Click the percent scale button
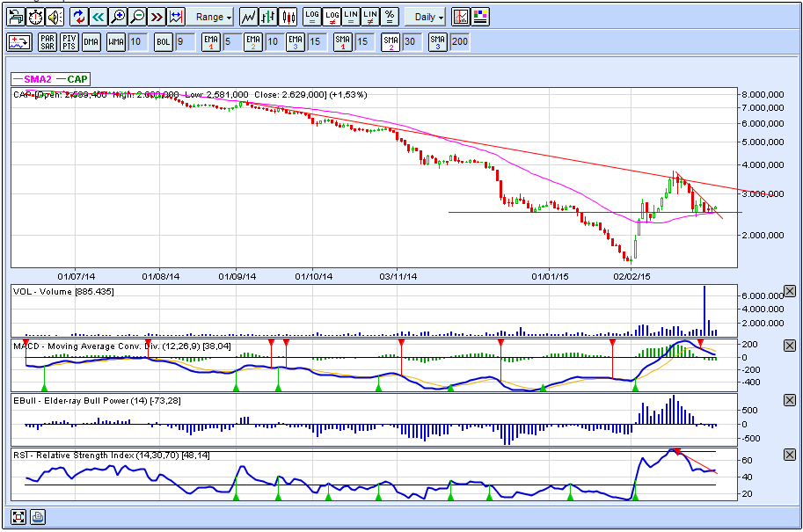This screenshot has width=803, height=532. pyautogui.click(x=391, y=17)
